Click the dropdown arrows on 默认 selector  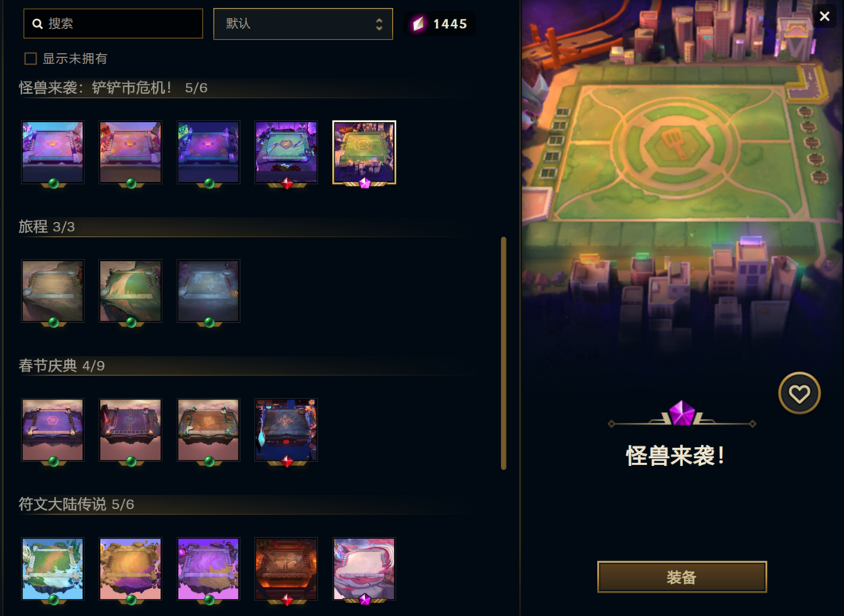coord(379,23)
